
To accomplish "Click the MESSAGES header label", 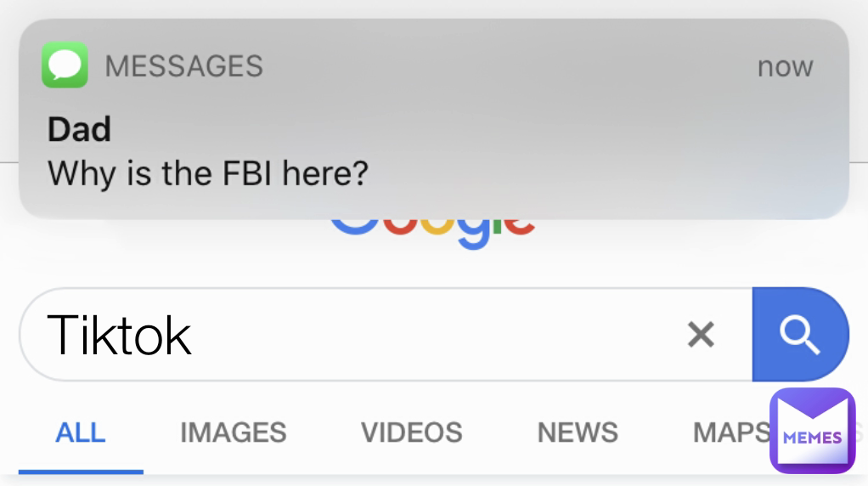I will (183, 65).
